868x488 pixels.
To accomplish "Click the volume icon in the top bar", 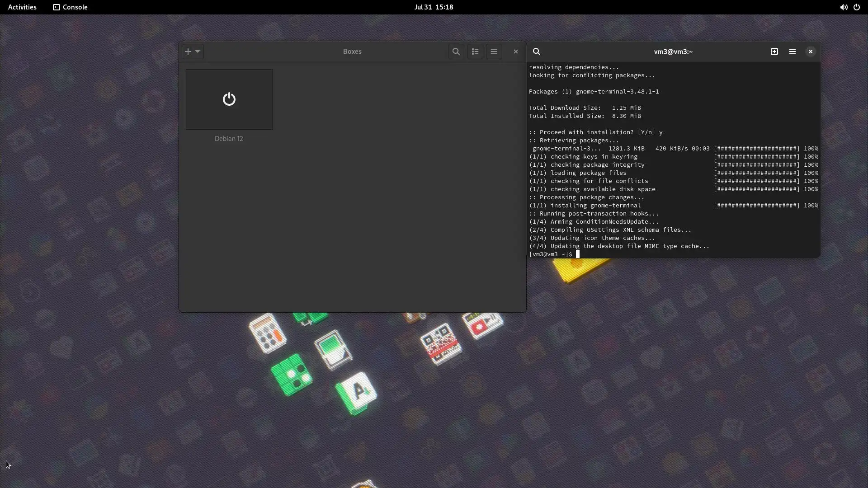I will (x=844, y=7).
